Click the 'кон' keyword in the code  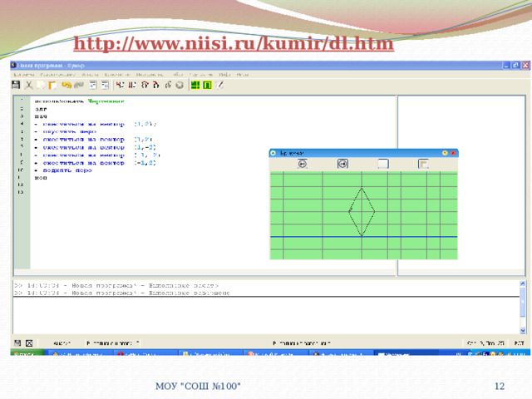(41, 178)
